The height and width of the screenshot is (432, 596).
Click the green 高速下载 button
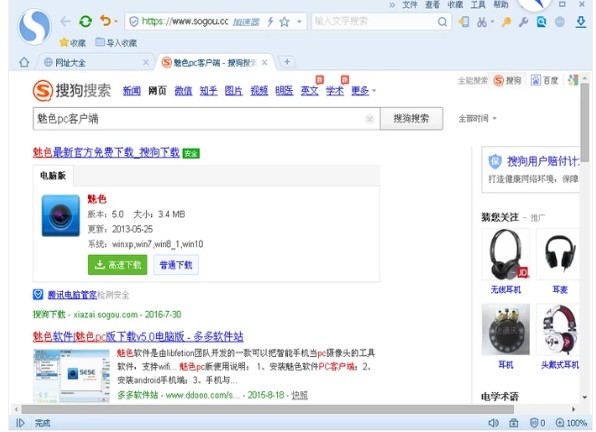click(x=117, y=265)
